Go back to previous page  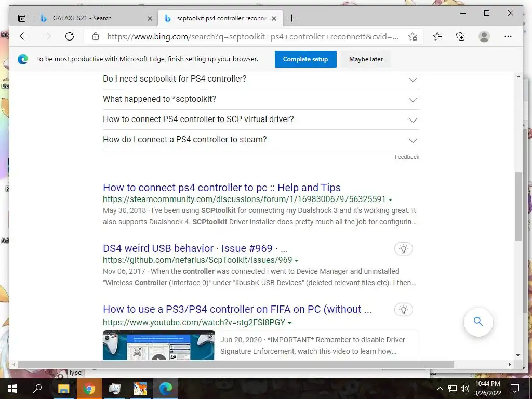pos(24,36)
